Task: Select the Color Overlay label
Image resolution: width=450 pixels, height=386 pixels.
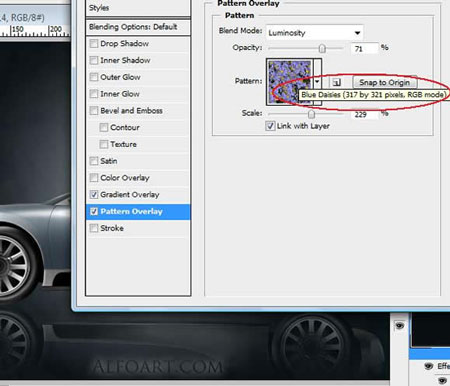Action: tap(125, 178)
